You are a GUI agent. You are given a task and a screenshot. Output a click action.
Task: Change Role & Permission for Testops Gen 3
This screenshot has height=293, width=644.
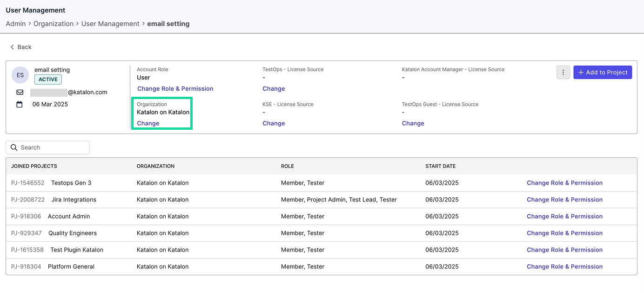[x=564, y=183]
